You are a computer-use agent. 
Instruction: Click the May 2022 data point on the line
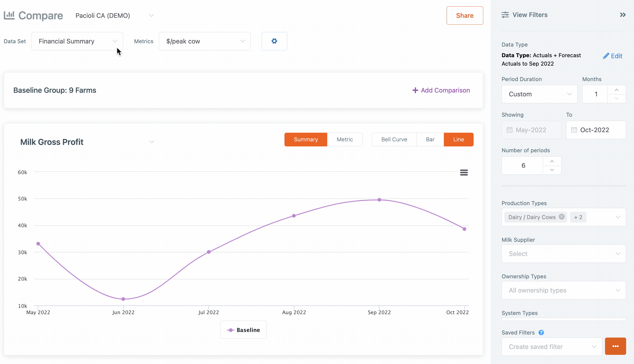point(38,244)
